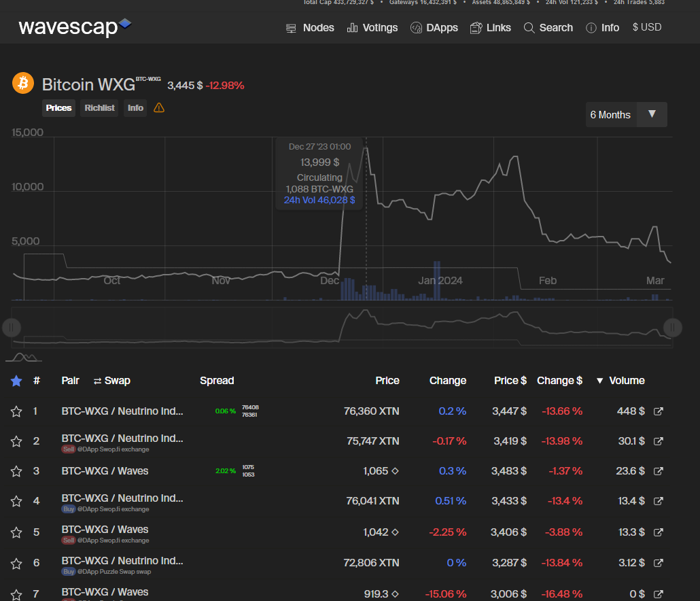Viewport: 700px width, 601px height.
Task: Grab the left range slider handle
Action: tap(11, 328)
